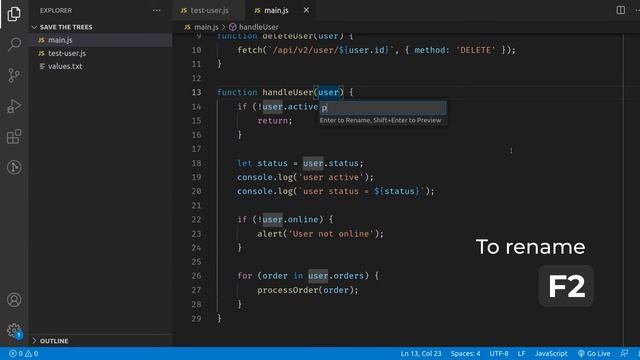This screenshot has width=640, height=360.
Task: Click 'DELETE' string on line 10
Action: [475, 50]
